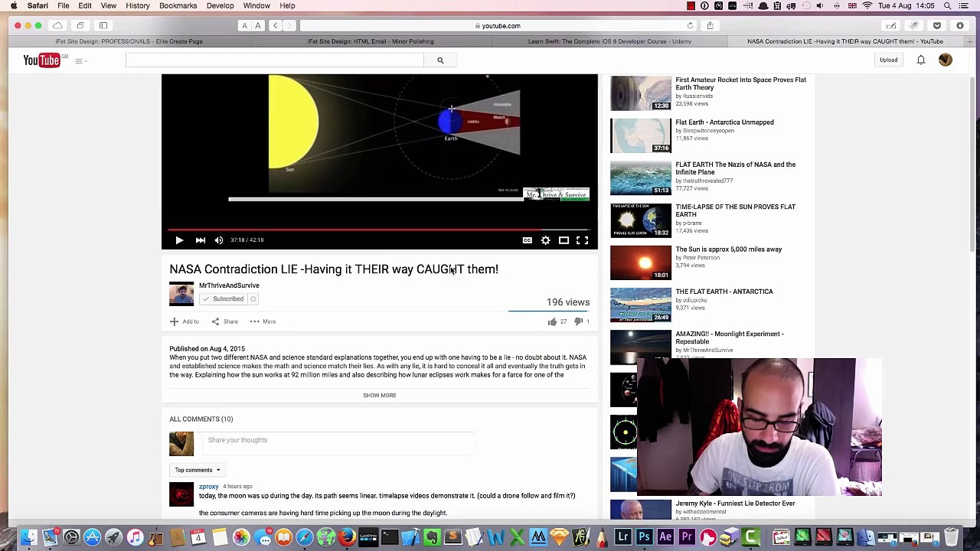980x551 pixels.
Task: Open Firefox from the Dock
Action: click(347, 537)
